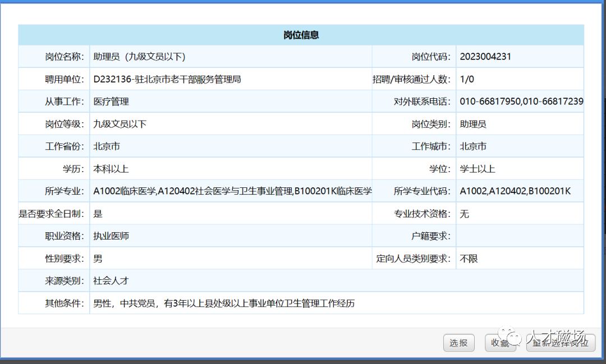Select the 工作城市 value 北京市
Screen dimensions: 606x364
tap(473, 146)
